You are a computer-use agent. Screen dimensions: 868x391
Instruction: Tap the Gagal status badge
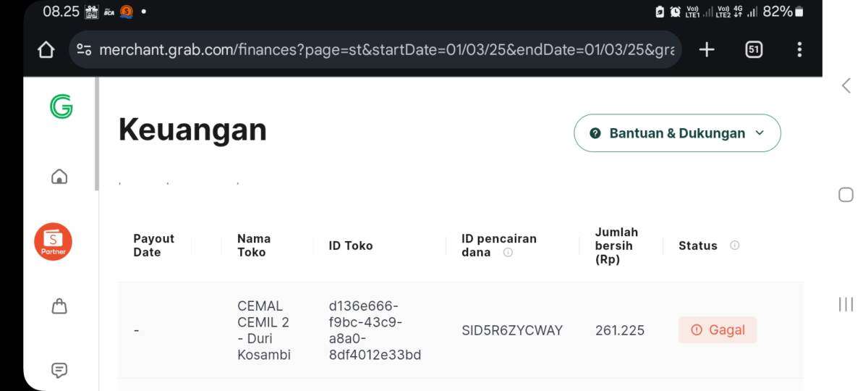point(718,330)
